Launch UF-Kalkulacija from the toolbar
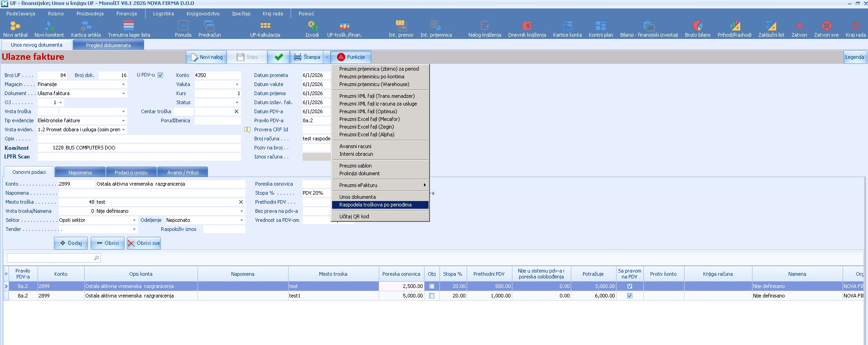The image size is (868, 345). point(265,29)
